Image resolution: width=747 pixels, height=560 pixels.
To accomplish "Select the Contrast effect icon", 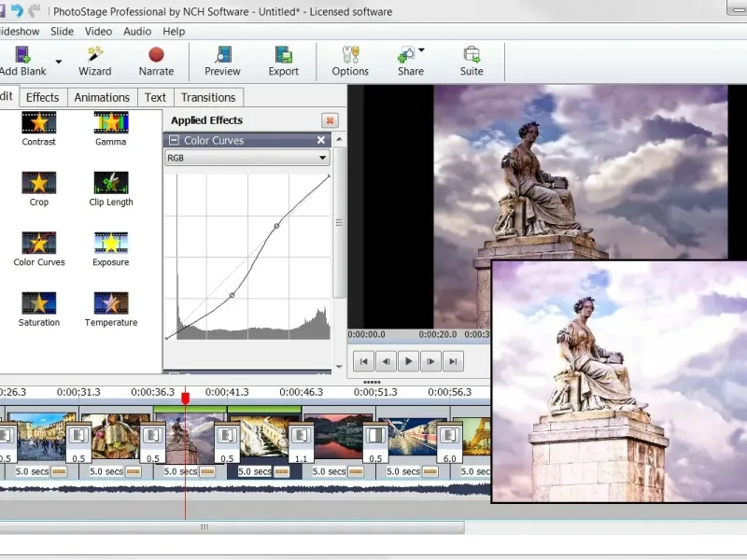I will coord(38,124).
